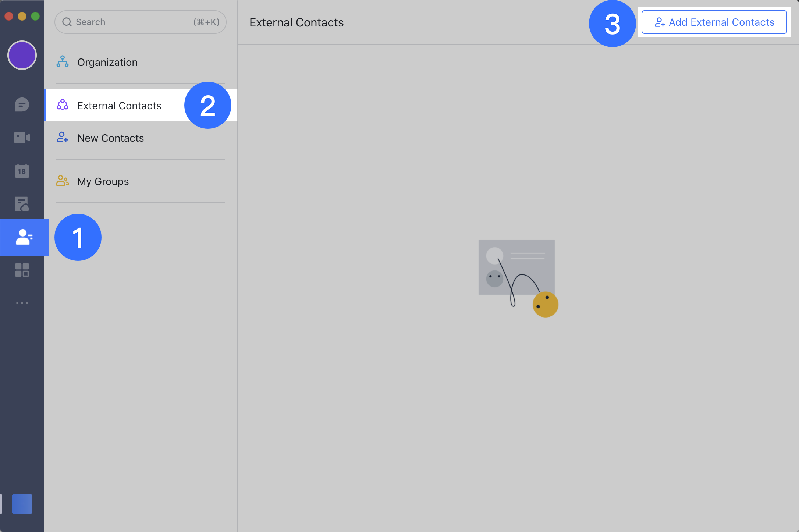Click the Organization hierarchy icon

[x=63, y=62]
